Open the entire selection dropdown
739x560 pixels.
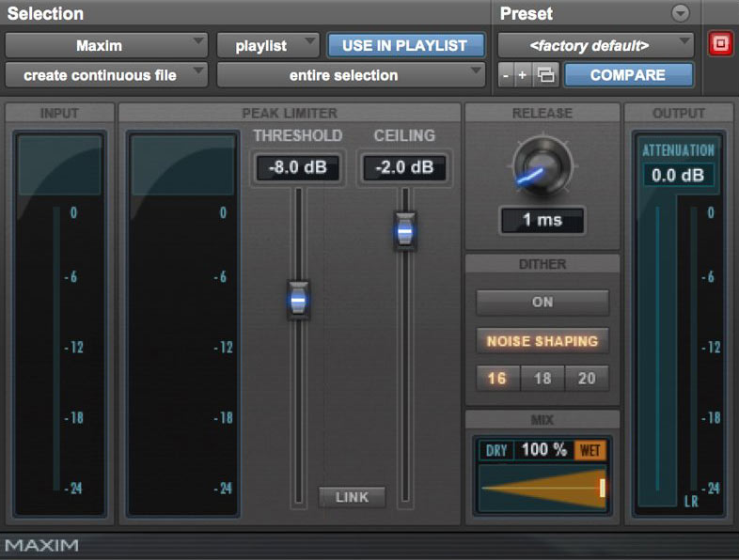pos(351,75)
